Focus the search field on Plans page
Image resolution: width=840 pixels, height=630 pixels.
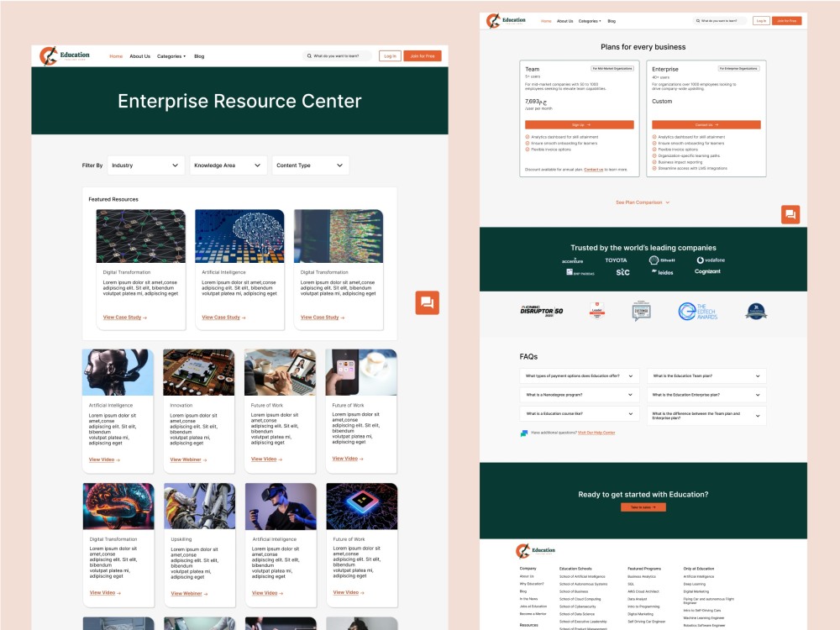pos(720,20)
